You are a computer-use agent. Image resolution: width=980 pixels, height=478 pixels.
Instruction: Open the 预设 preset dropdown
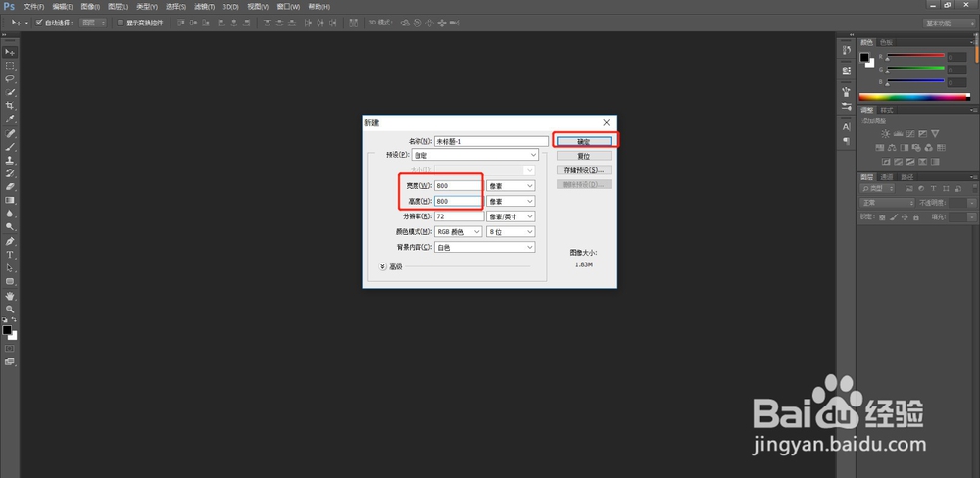click(x=475, y=155)
